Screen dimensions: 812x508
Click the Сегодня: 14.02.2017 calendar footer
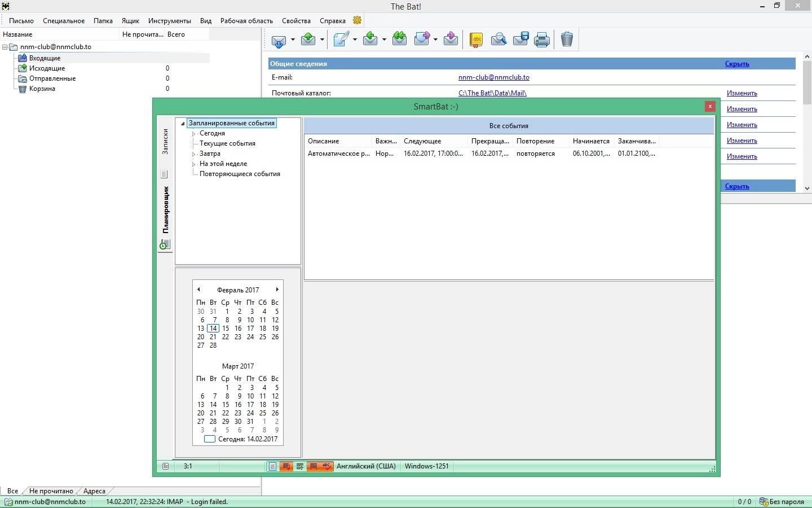[241, 439]
